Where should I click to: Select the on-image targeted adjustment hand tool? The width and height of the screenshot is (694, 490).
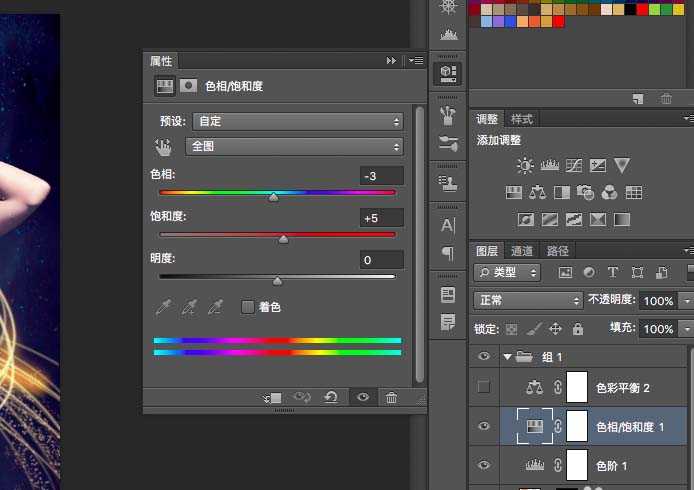point(163,147)
